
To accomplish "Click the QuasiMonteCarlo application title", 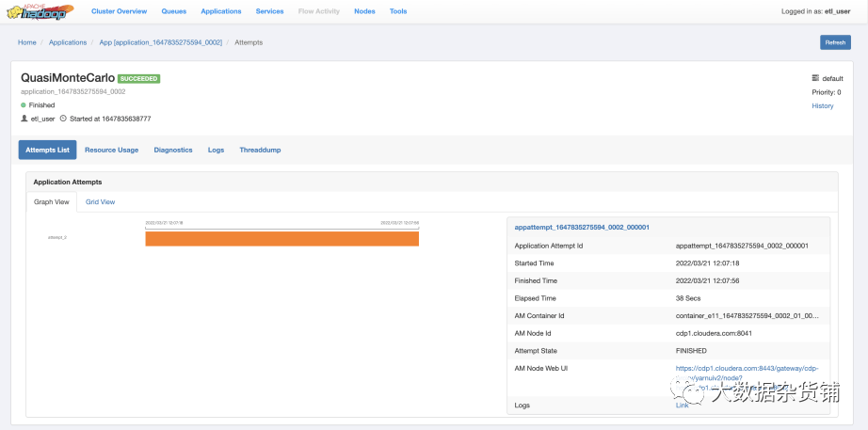I will point(68,78).
